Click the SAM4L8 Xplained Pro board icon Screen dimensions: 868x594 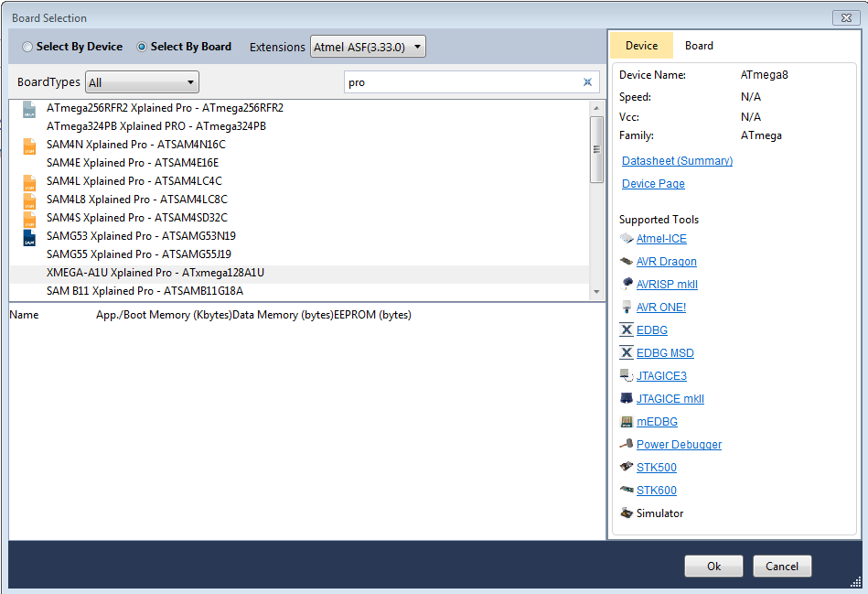click(x=29, y=200)
